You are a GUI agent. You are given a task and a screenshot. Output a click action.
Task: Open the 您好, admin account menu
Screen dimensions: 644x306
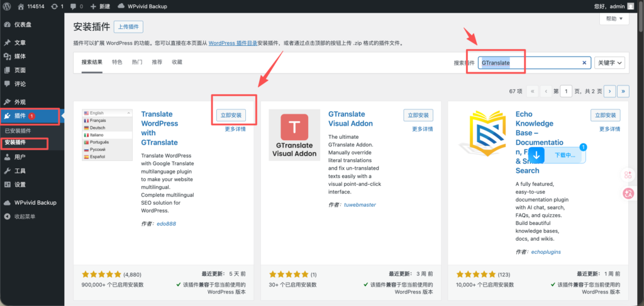pos(609,6)
